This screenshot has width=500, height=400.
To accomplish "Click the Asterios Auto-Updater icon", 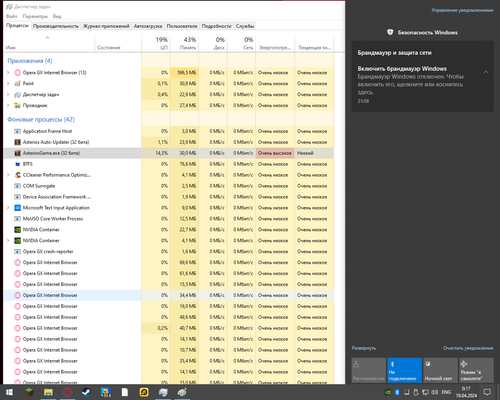I will point(18,142).
